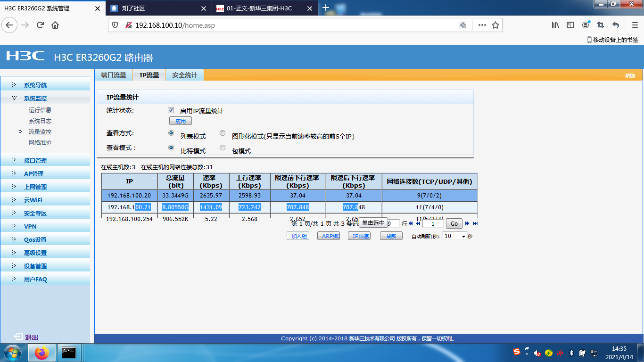Expand the VPN sidebar section
This screenshot has height=362, width=644.
[x=30, y=227]
